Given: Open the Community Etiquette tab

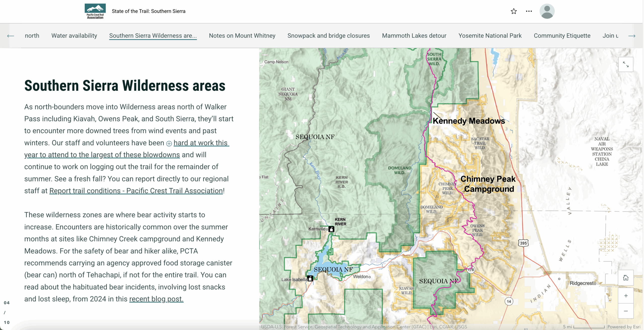Looking at the screenshot, I should coord(562,36).
